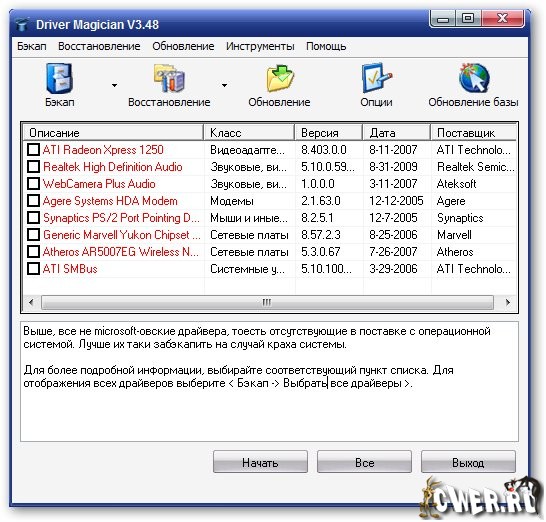
Task: Select the ATI Radeon Xpress 1250 row name
Action: tap(103, 150)
